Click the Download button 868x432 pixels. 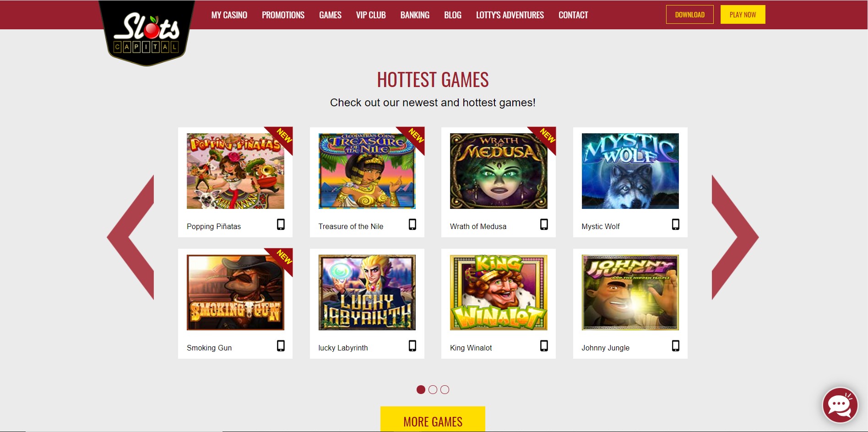tap(689, 15)
